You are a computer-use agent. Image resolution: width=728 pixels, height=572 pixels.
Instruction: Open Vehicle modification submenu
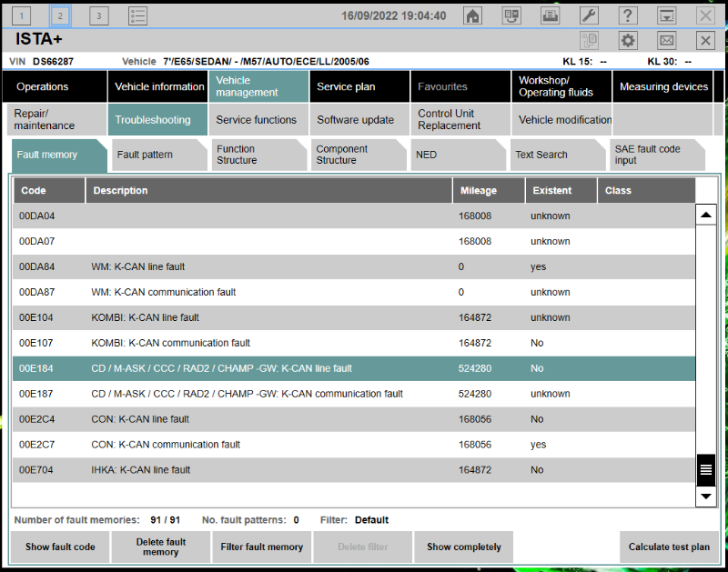pyautogui.click(x=561, y=120)
